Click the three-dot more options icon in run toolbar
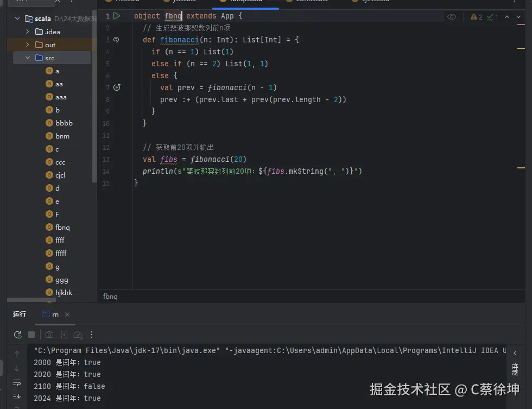Screen dimensions: 532x409 (91, 335)
